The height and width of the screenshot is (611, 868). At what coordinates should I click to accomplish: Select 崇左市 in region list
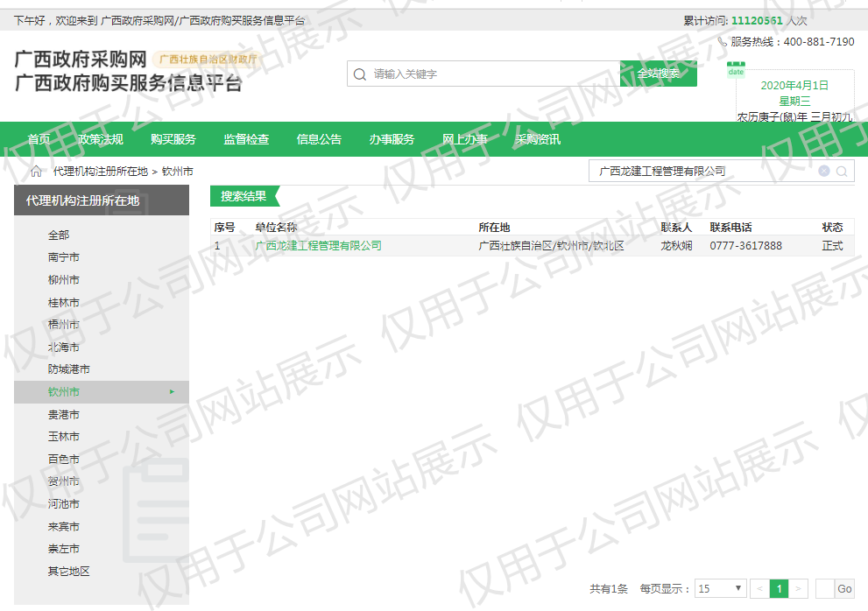[64, 549]
